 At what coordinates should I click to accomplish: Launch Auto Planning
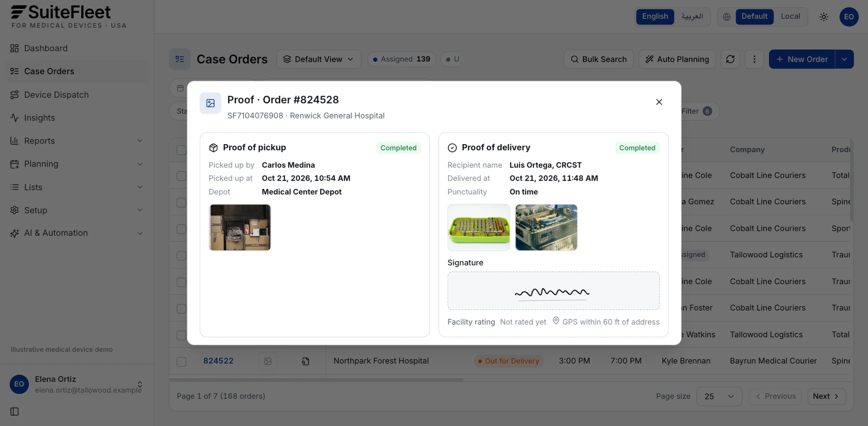point(677,59)
